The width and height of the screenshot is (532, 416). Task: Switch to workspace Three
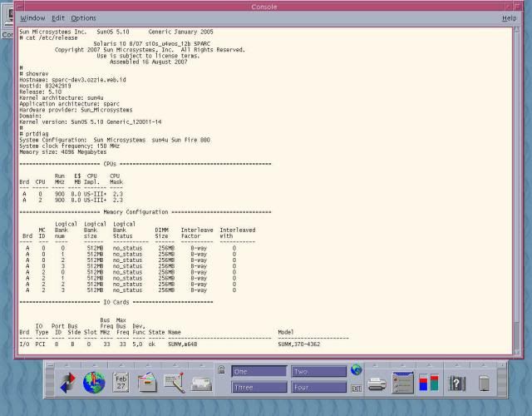(x=259, y=387)
